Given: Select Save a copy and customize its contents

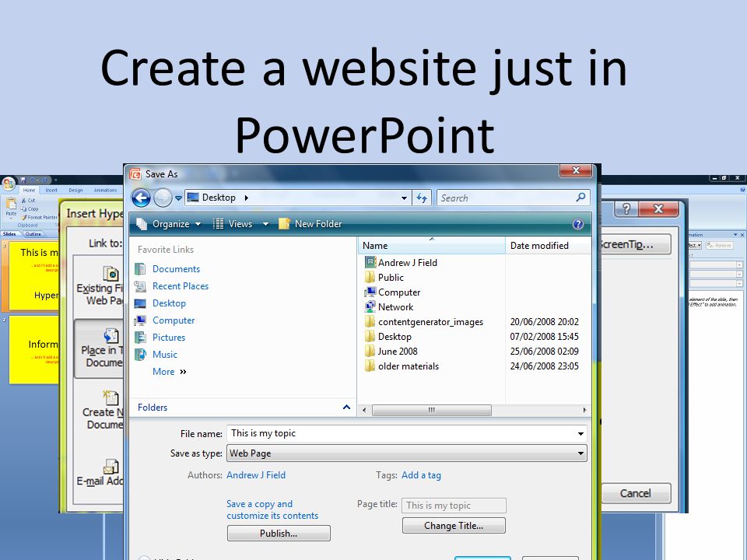Looking at the screenshot, I should 272,509.
